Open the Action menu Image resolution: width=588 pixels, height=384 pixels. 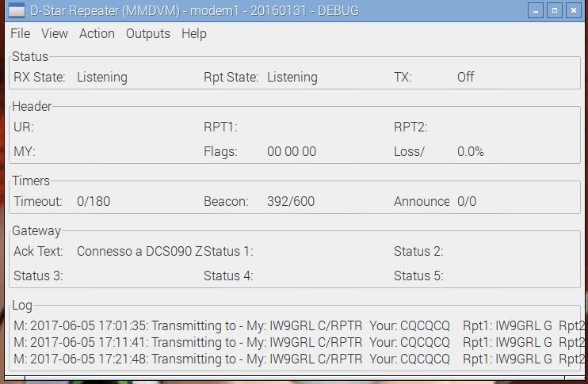[97, 34]
